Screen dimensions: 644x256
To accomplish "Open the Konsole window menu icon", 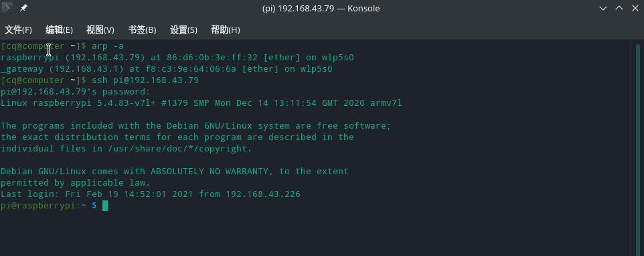I will click(x=7, y=8).
